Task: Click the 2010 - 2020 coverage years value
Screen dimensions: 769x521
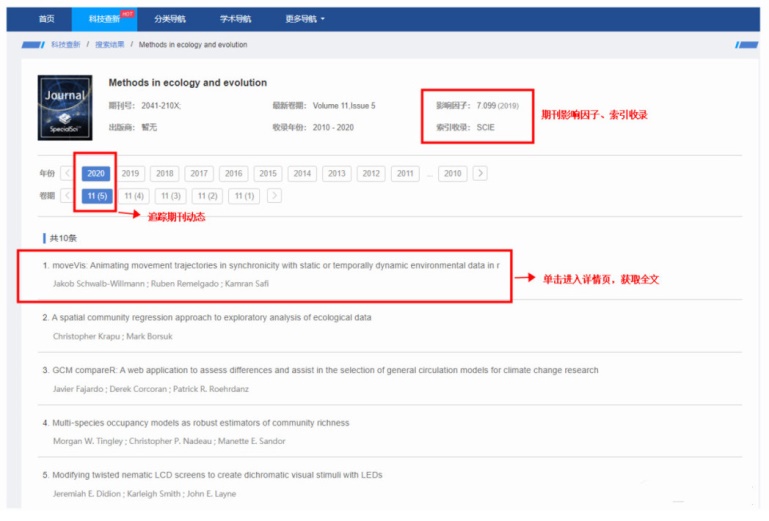Action: 333,128
